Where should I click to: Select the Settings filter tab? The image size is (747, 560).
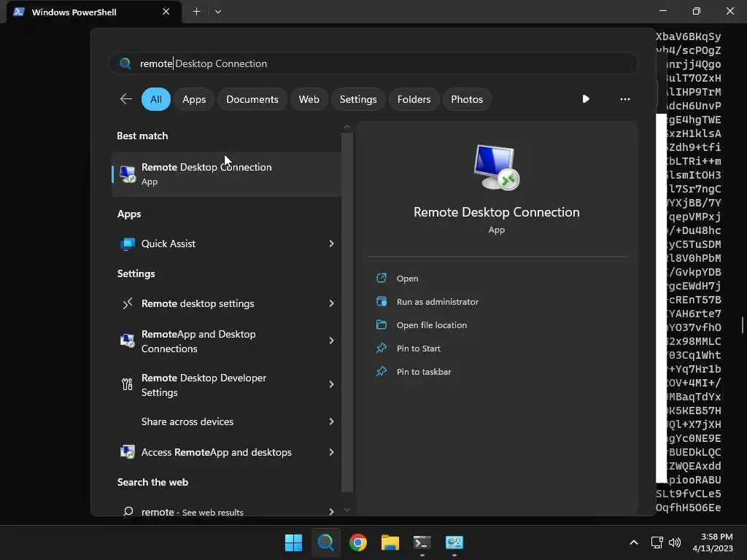tap(357, 99)
